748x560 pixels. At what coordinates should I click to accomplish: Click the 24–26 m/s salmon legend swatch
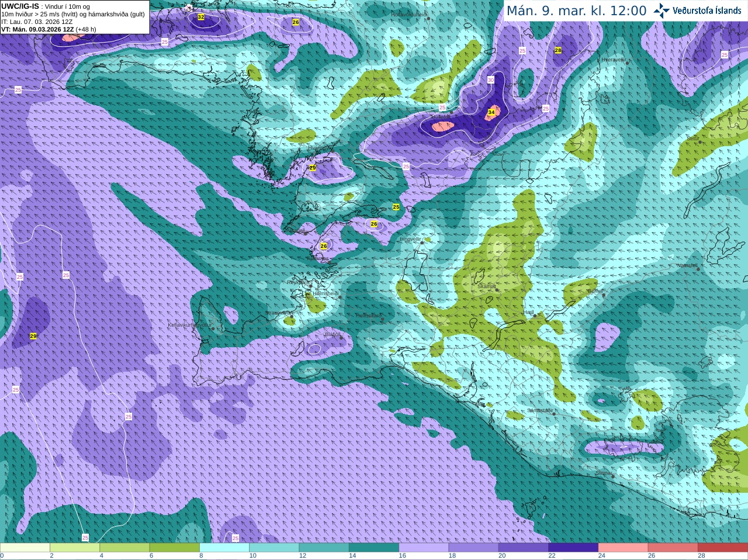click(x=624, y=548)
